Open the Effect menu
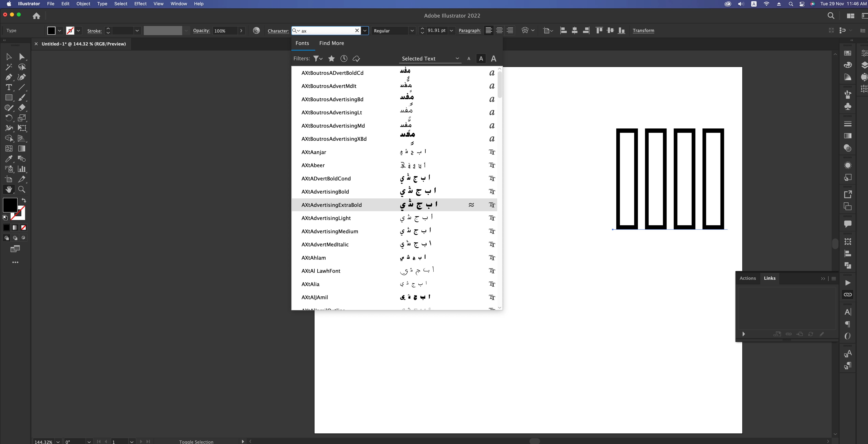Viewport: 868px width, 444px height. point(140,4)
